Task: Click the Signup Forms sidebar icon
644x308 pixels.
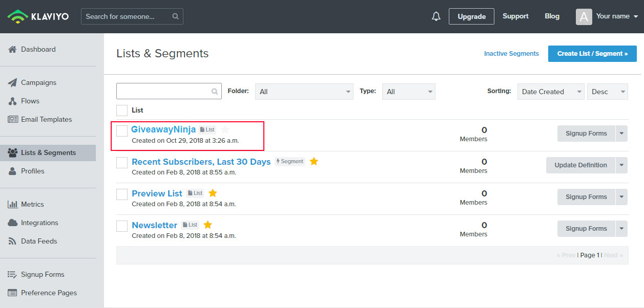Action: click(x=13, y=275)
